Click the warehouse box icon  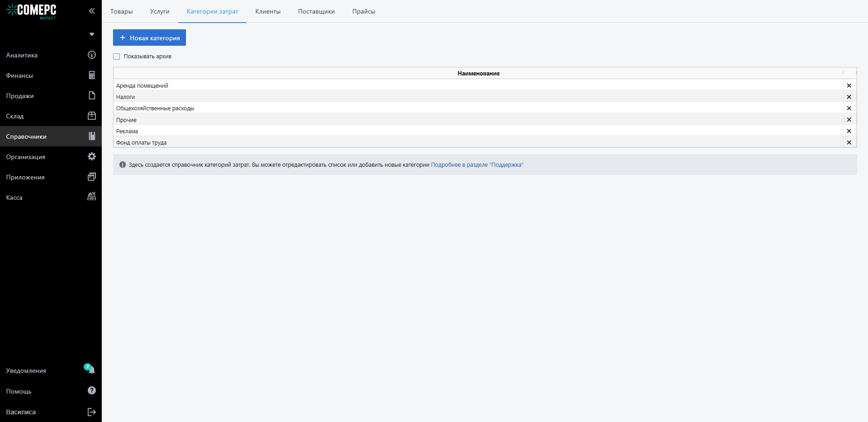(x=91, y=116)
